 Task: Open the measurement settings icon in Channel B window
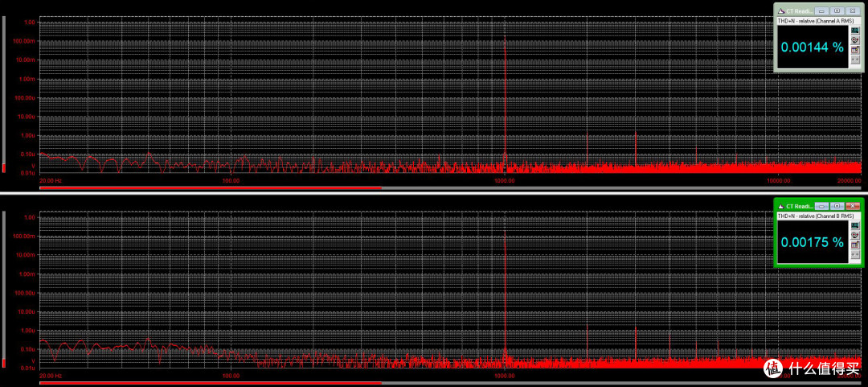(855, 235)
